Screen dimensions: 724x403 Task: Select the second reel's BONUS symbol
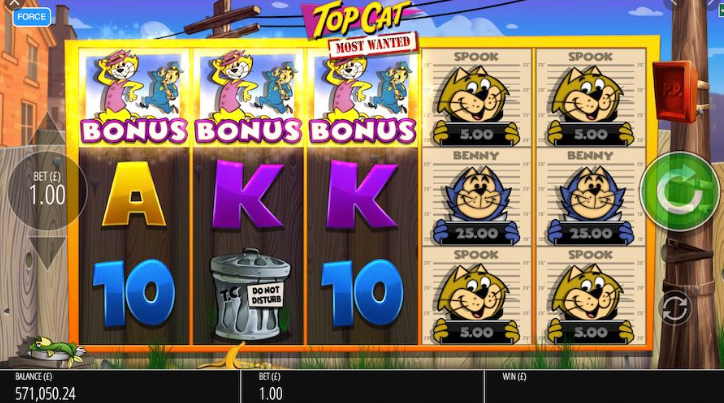[x=248, y=97]
